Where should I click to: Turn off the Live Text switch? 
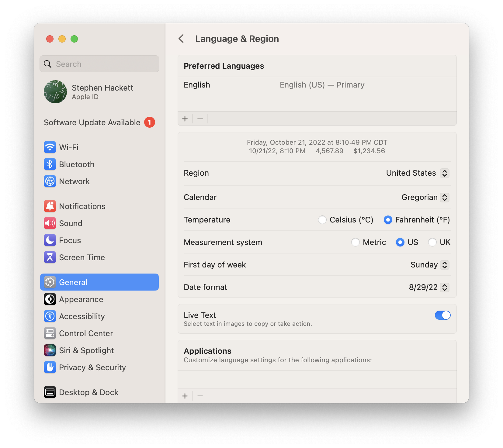[x=442, y=315]
